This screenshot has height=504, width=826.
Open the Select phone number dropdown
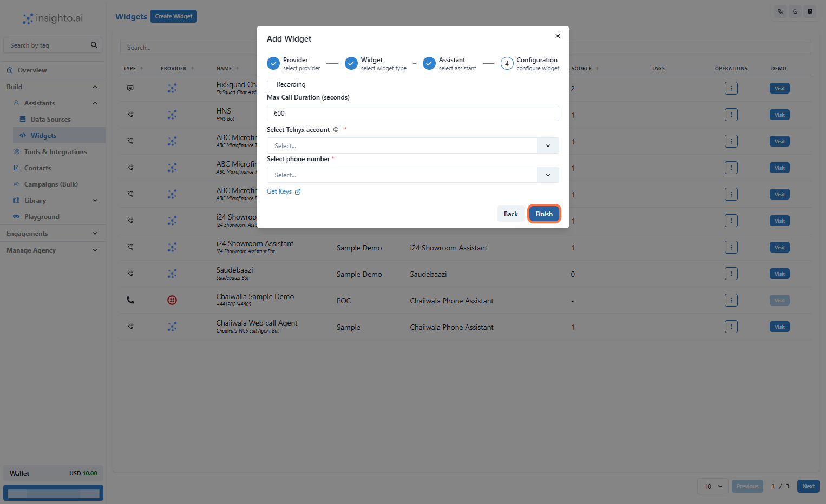412,175
